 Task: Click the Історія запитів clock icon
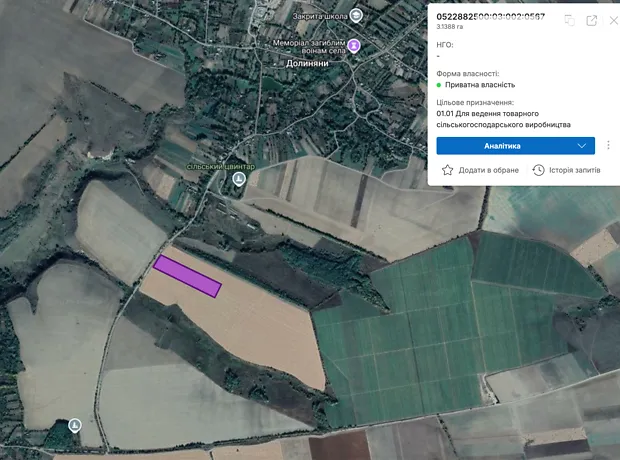(539, 171)
